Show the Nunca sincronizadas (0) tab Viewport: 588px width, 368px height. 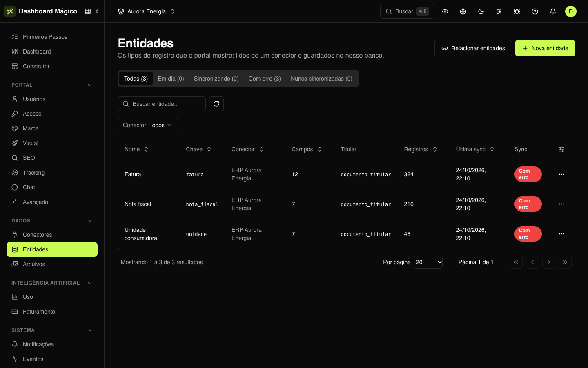321,79
